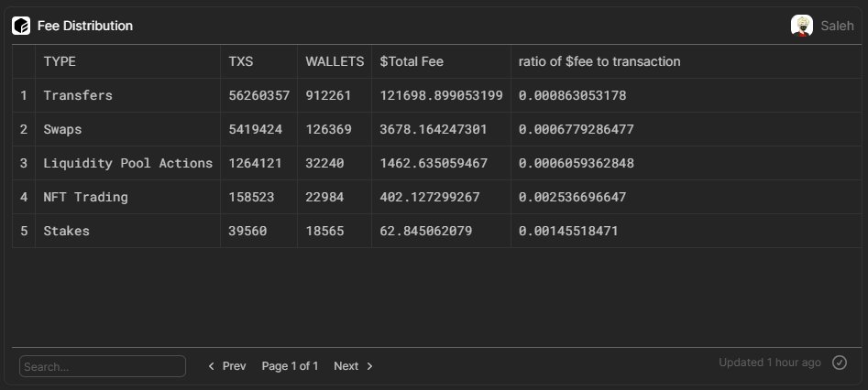The image size is (868, 390).
Task: Click TXS value 56260357
Action: (x=259, y=96)
